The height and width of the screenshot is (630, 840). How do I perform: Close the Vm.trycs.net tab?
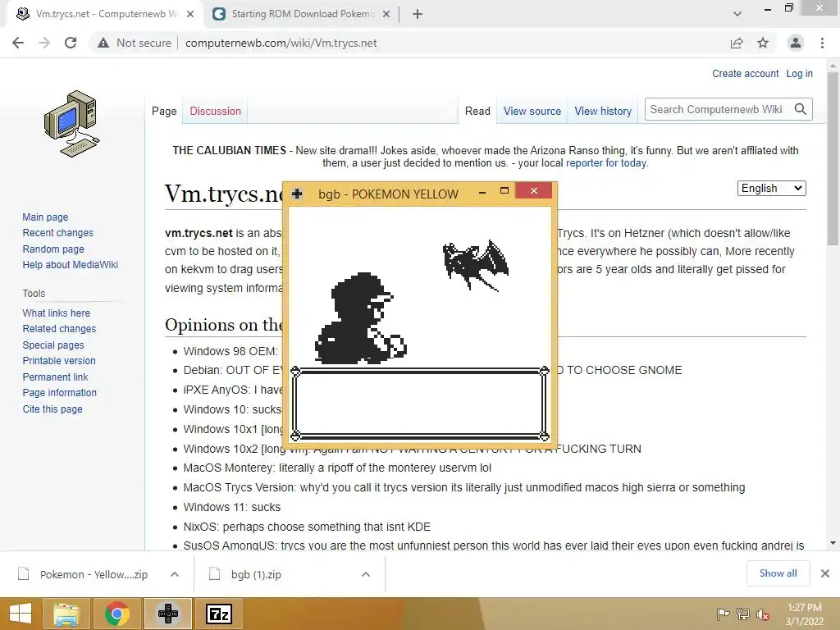point(190,15)
